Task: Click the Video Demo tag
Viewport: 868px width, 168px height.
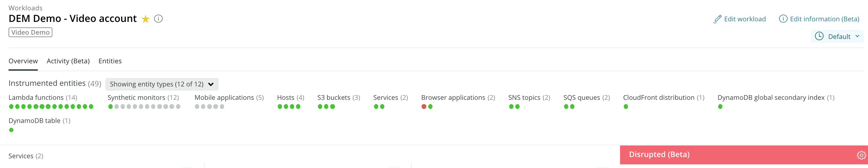Action: pyautogui.click(x=30, y=32)
